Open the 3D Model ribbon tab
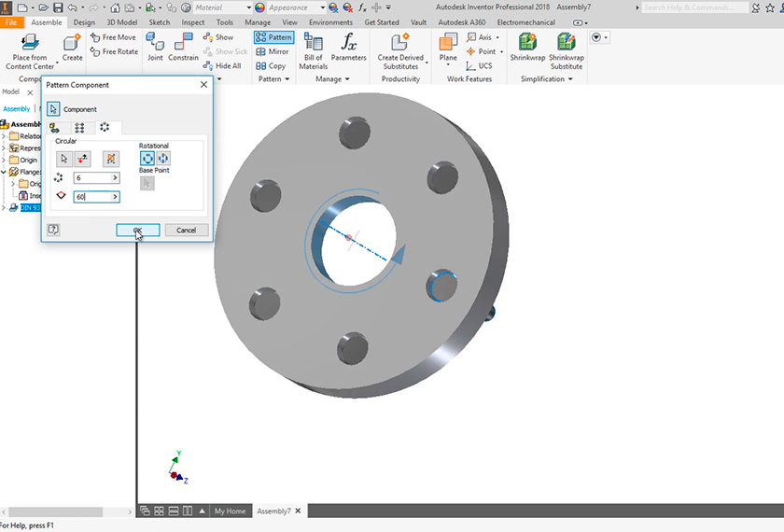Image resolution: width=784 pixels, height=532 pixels. coord(120,22)
